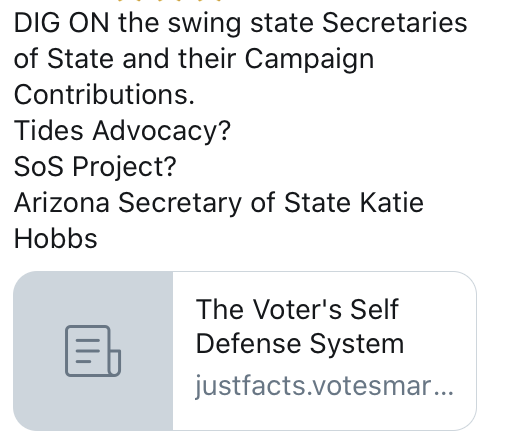
Task: Click the article document icon in link card
Action: (x=93, y=351)
